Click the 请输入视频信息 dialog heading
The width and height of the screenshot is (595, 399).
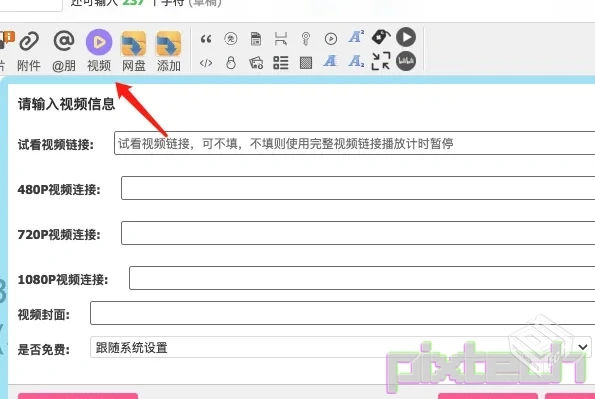(x=66, y=104)
